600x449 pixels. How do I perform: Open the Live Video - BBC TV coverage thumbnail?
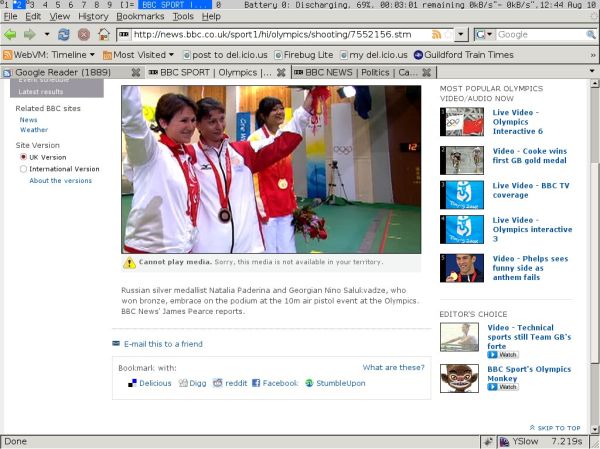462,195
